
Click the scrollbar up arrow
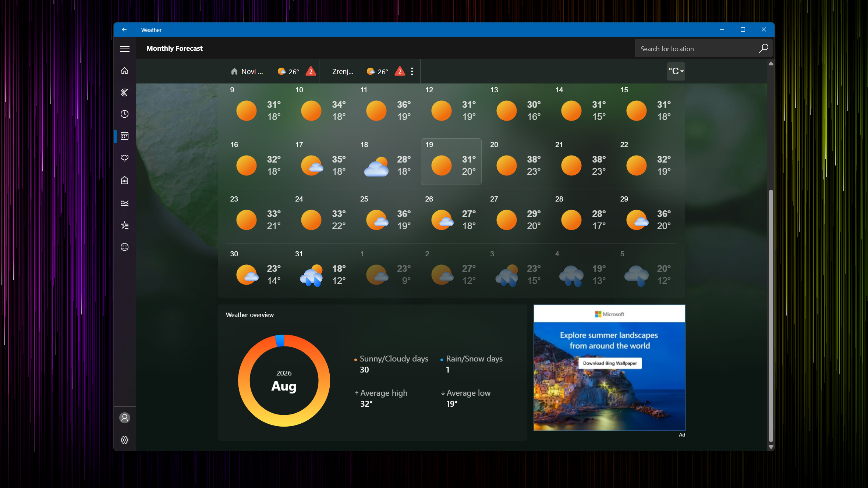771,64
